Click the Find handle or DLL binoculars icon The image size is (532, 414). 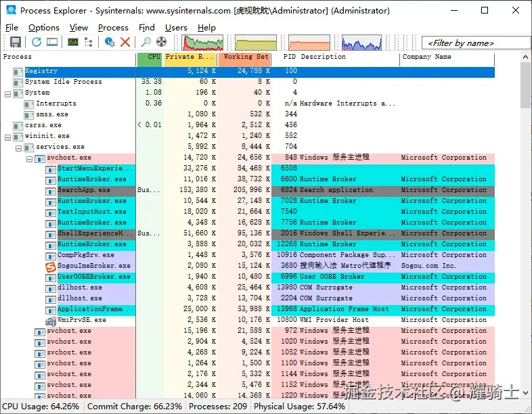tap(146, 42)
